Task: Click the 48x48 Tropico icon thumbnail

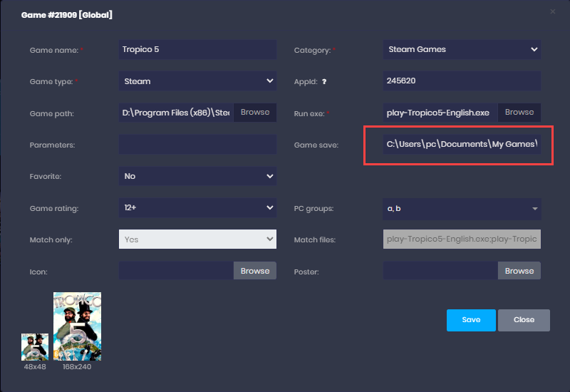Action: click(x=34, y=346)
